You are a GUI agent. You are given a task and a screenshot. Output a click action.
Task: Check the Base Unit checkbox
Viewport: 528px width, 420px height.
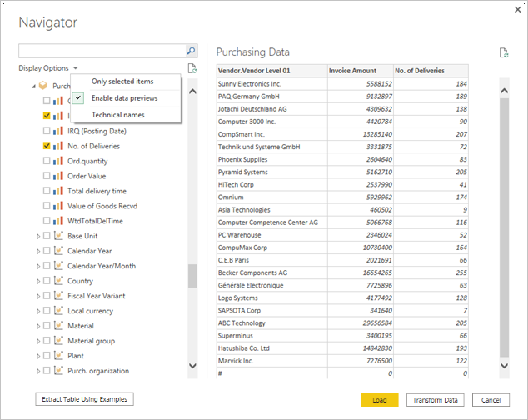[x=47, y=235]
